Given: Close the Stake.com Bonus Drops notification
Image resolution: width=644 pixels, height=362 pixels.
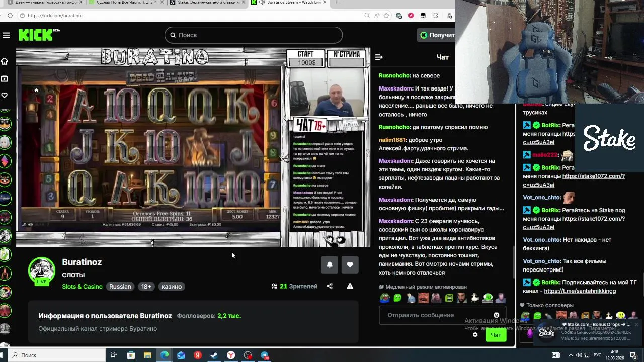Looking at the screenshot, I should [636, 325].
